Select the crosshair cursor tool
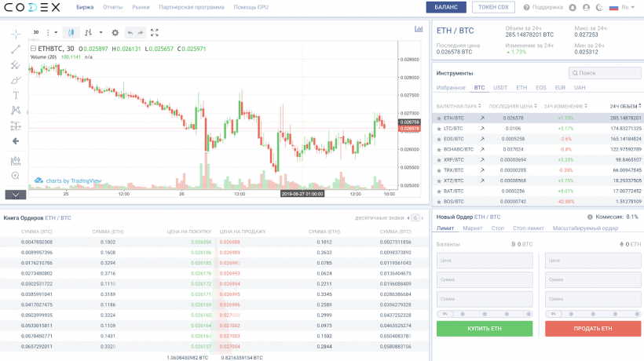 (x=16, y=34)
